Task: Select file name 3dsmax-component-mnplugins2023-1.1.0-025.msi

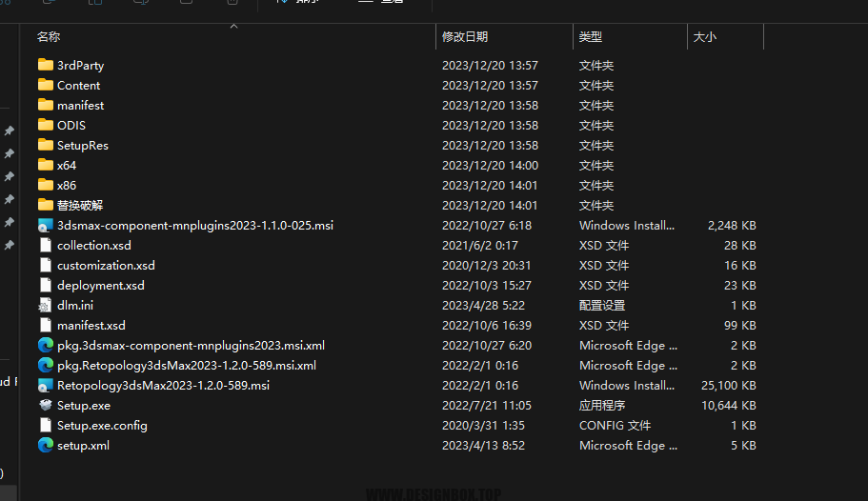Action: 195,226
